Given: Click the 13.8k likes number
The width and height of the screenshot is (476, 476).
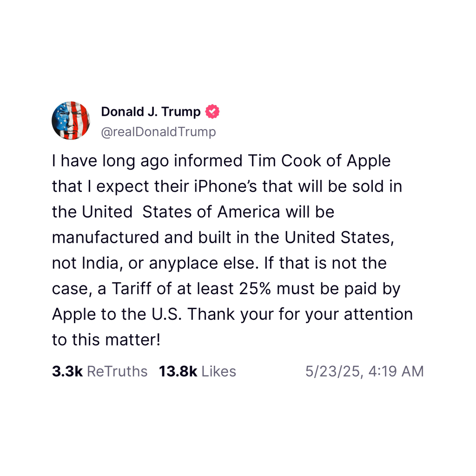Looking at the screenshot, I should pos(178,371).
